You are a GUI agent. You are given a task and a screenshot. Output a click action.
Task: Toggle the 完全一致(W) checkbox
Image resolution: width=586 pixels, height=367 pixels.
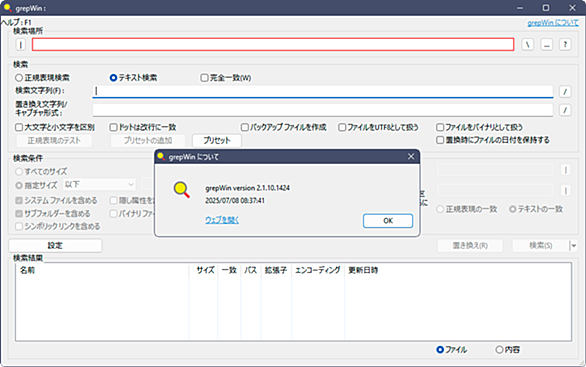click(x=226, y=78)
